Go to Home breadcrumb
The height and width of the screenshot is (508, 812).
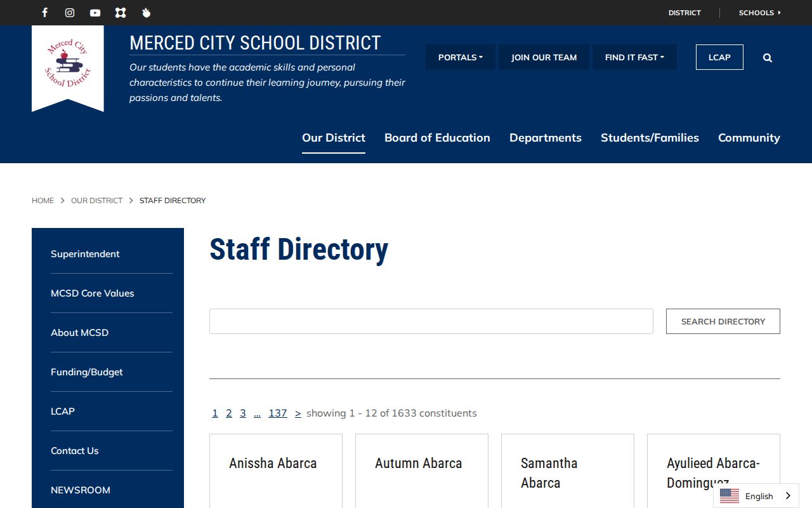coord(43,201)
